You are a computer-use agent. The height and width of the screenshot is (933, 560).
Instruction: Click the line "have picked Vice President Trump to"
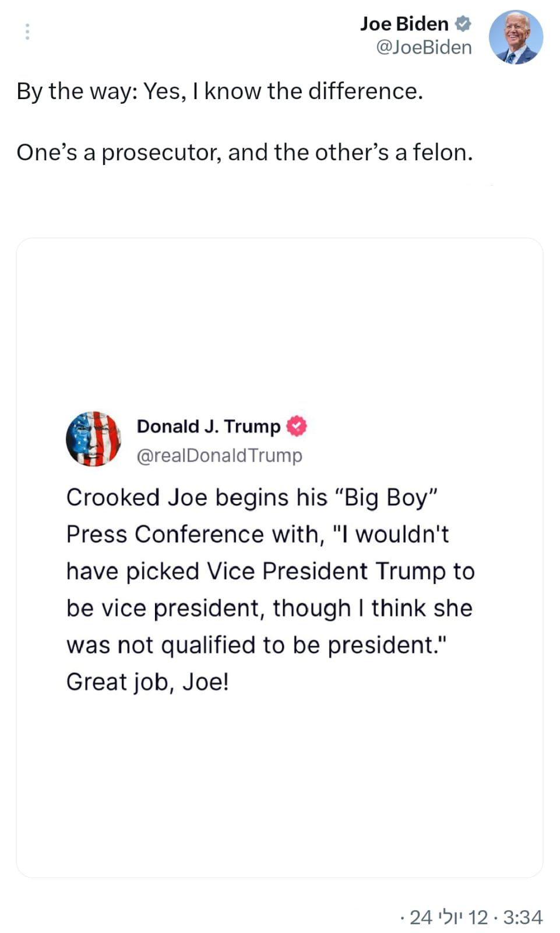click(270, 571)
